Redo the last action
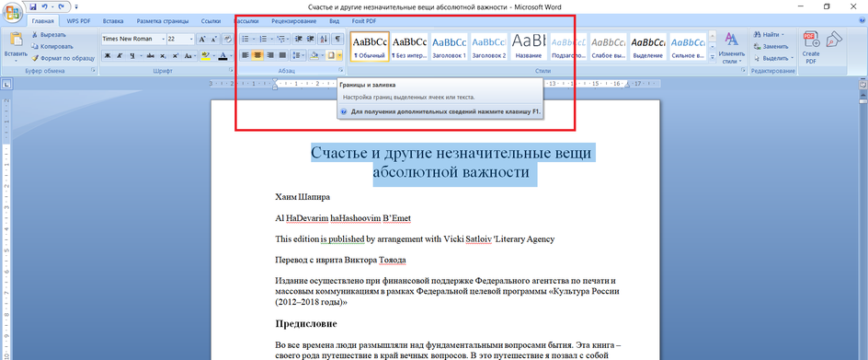 coord(61,7)
